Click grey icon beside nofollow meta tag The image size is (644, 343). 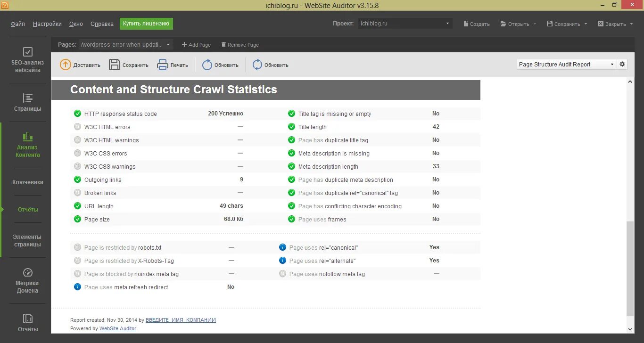click(x=283, y=274)
